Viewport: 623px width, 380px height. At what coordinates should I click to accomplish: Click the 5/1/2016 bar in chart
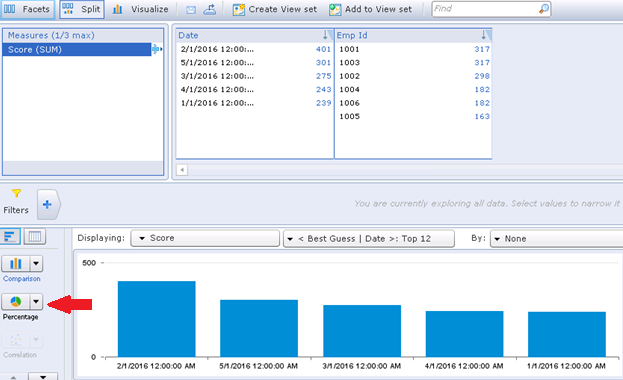coord(259,328)
